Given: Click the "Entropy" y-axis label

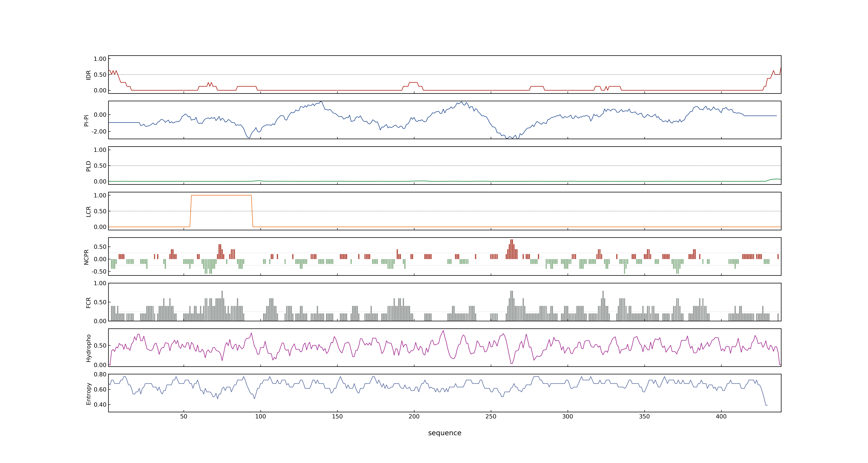Looking at the screenshot, I should click(88, 394).
